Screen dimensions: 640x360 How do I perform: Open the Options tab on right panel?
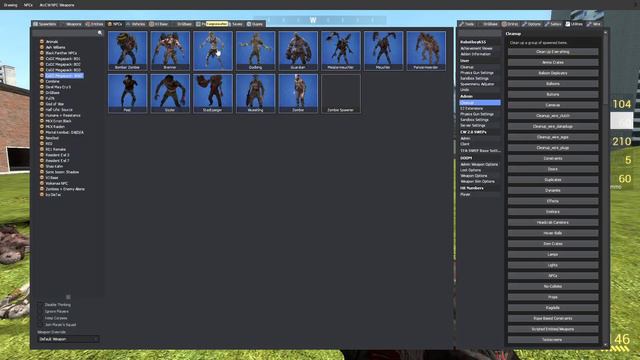point(531,24)
